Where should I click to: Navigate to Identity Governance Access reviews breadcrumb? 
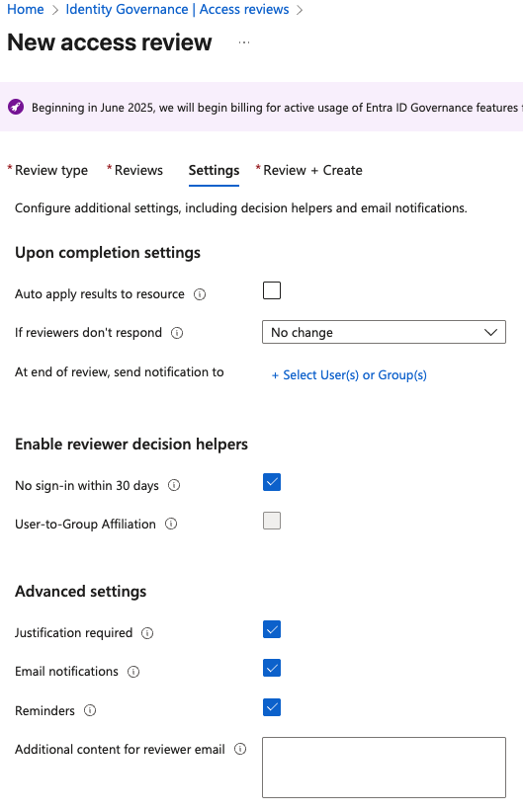177,9
